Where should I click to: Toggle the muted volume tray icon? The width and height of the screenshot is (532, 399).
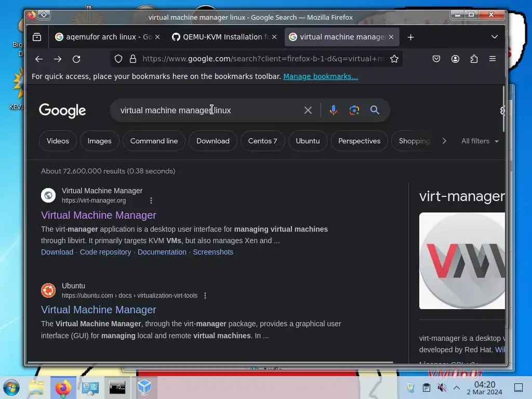(442, 388)
